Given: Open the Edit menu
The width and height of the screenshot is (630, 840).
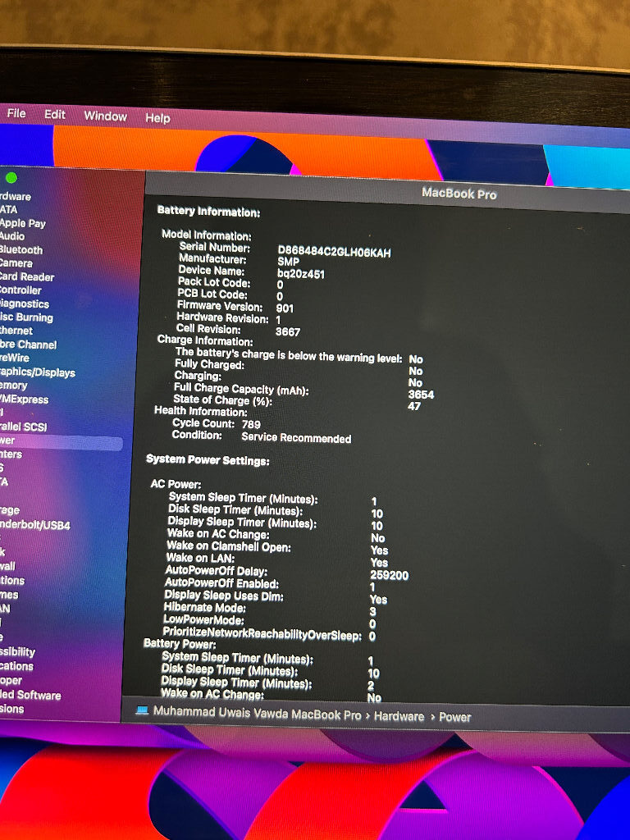Looking at the screenshot, I should (55, 115).
